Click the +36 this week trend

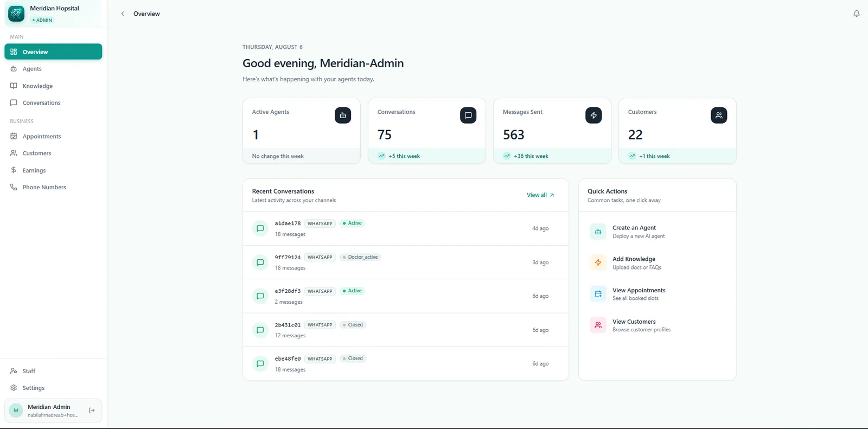coord(531,156)
